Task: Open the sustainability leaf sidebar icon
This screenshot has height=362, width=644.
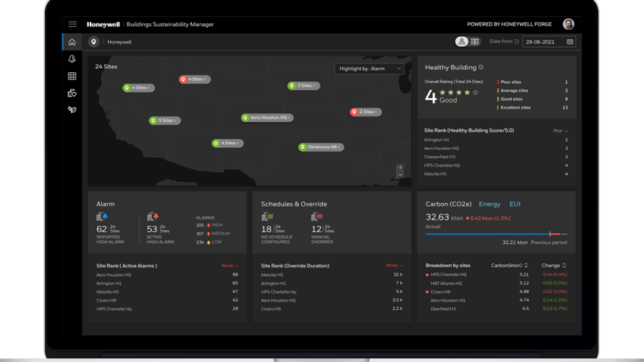Action: (72, 110)
